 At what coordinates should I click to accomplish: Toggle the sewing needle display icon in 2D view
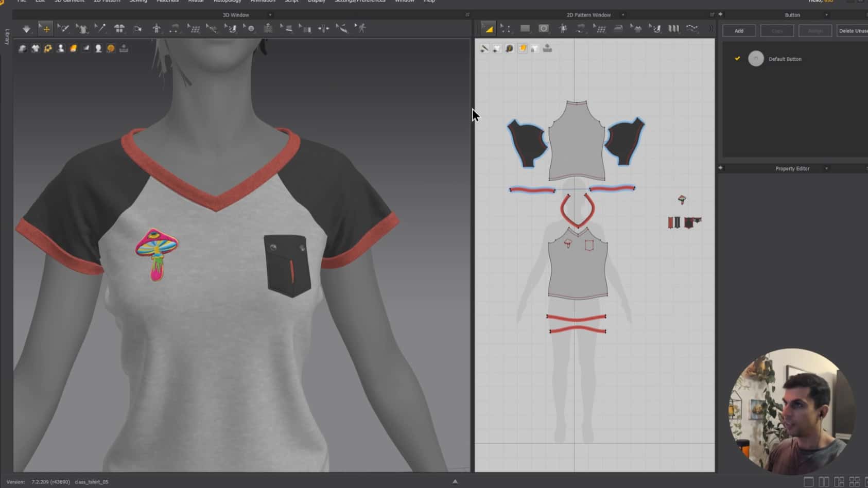tap(484, 48)
